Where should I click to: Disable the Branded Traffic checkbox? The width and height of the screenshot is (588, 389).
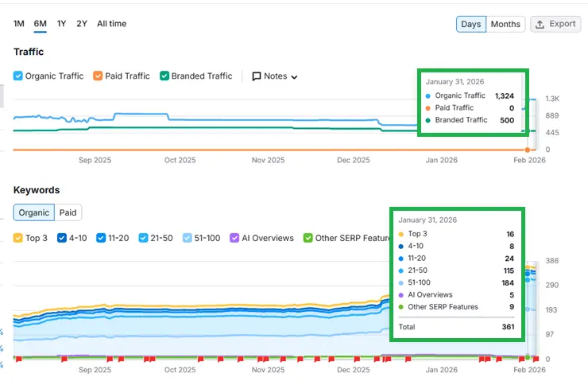point(164,76)
